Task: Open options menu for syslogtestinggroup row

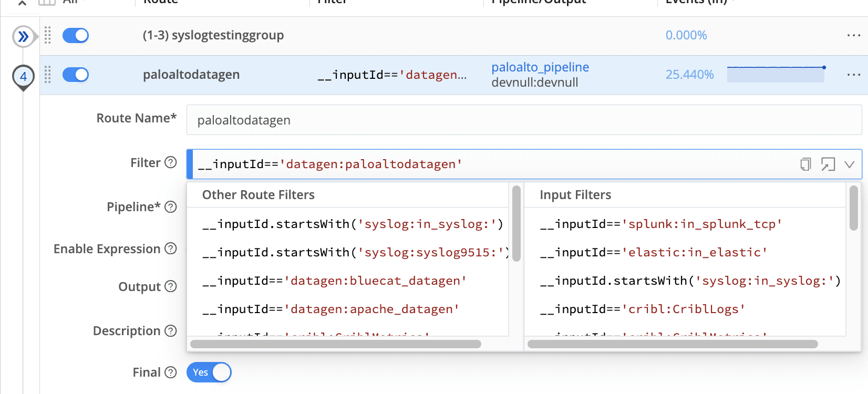Action: pos(853,35)
